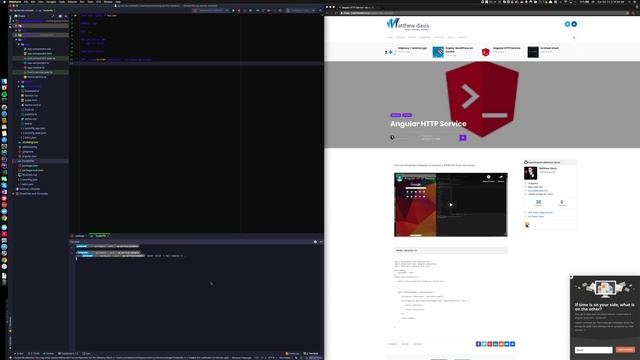Hide the Project tool window
Screen dimensions: 640x360
pyautogui.click(x=65, y=16)
